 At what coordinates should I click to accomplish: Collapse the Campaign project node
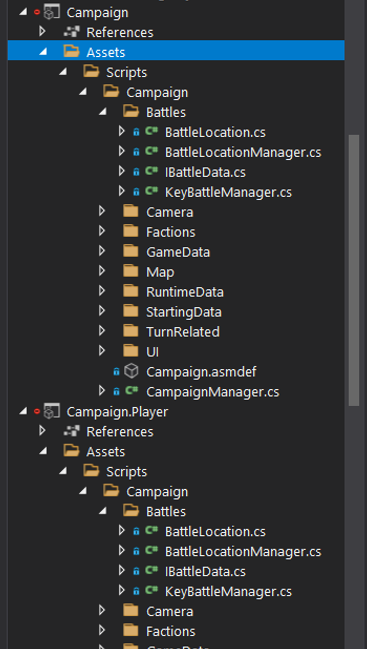click(22, 12)
